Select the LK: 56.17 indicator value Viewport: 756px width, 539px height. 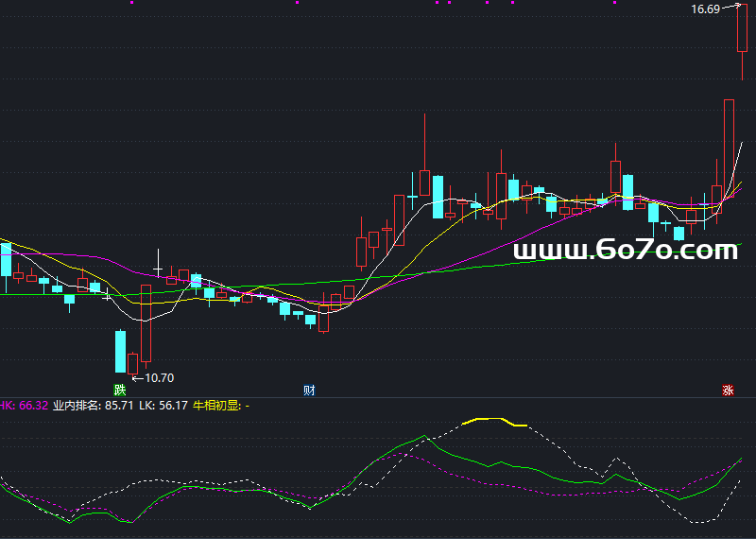[x=163, y=406]
